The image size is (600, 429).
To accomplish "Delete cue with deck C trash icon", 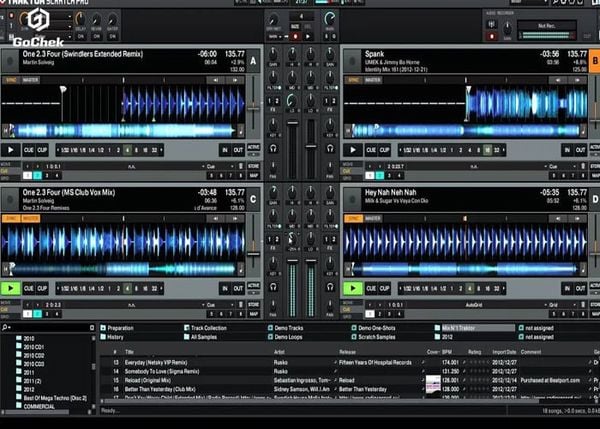I will [241, 305].
